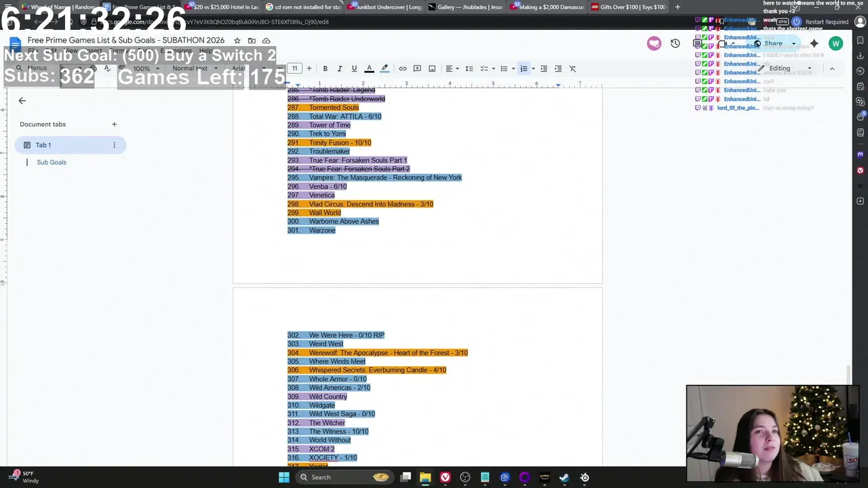The height and width of the screenshot is (488, 868).
Task: Open the Gemini sparkle icon
Action: point(814,43)
